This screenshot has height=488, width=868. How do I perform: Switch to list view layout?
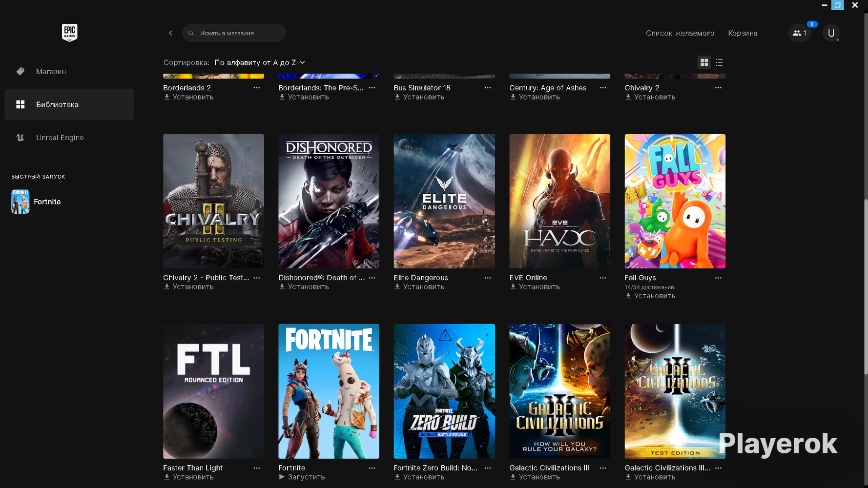click(x=719, y=62)
